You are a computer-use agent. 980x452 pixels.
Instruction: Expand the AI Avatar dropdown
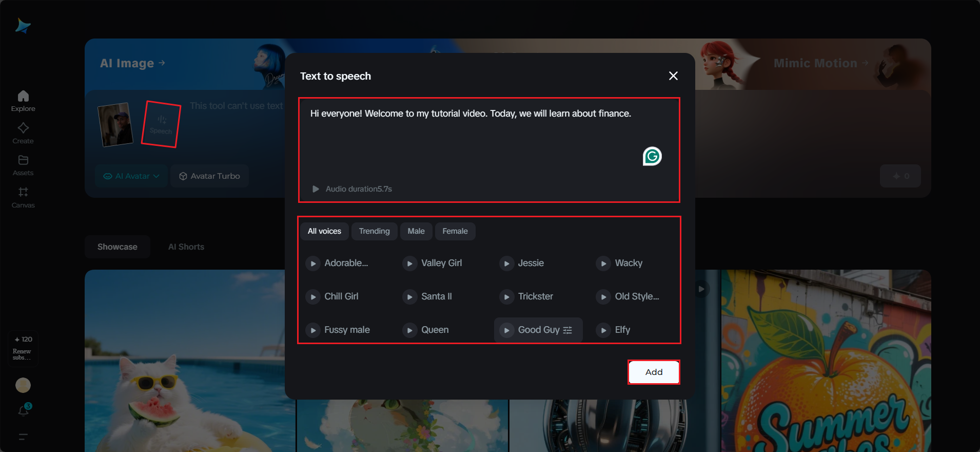pos(131,176)
